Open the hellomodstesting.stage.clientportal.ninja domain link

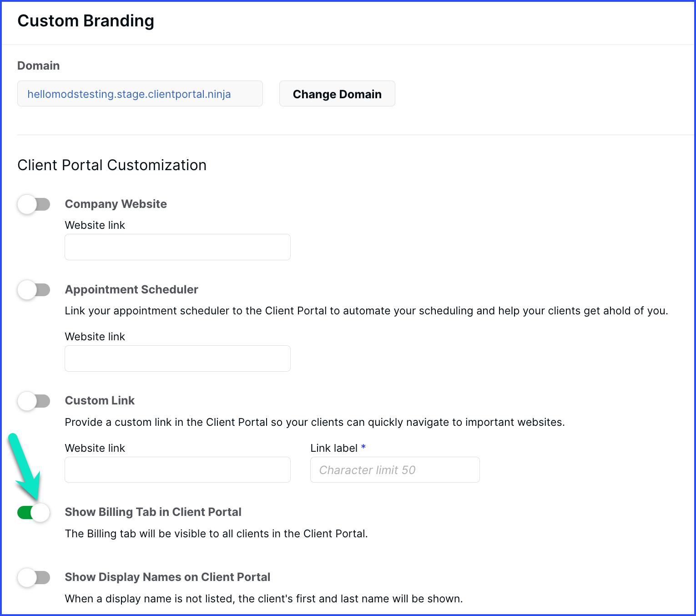pos(129,94)
